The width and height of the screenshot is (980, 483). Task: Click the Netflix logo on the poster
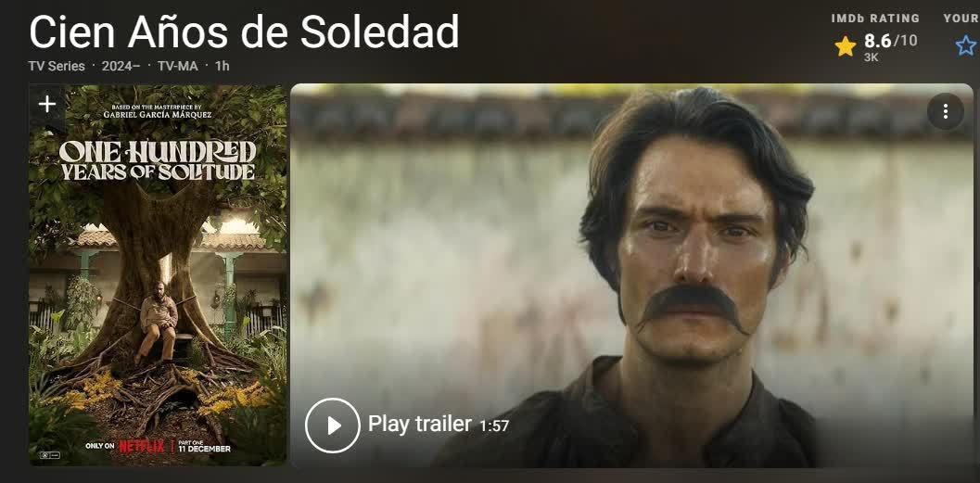click(x=142, y=446)
